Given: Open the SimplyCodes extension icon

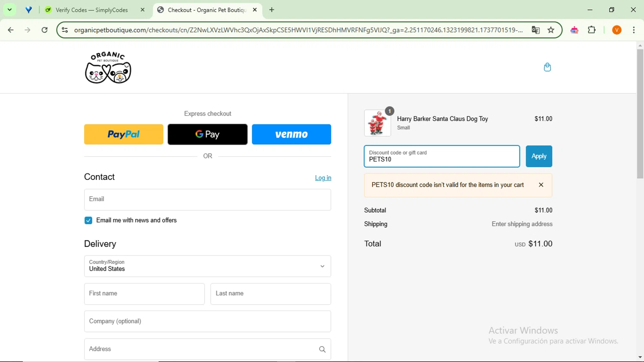Looking at the screenshot, I should click(574, 30).
